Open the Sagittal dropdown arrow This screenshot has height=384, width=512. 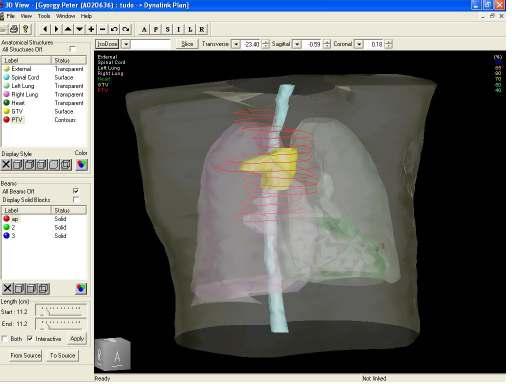297,44
